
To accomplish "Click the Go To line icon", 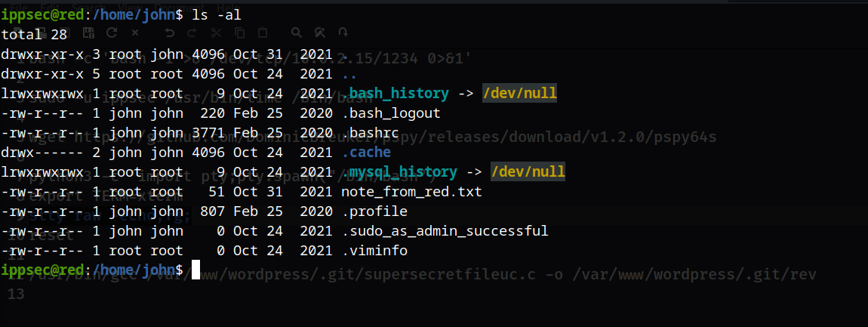I will (x=343, y=33).
